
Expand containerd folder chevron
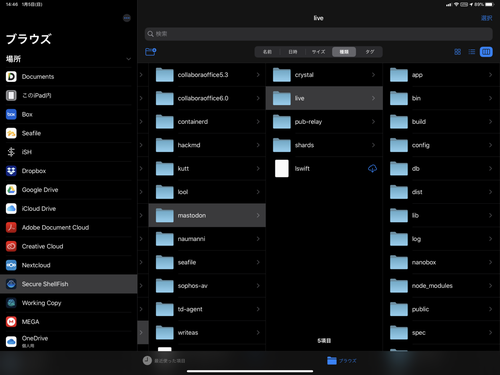258,122
